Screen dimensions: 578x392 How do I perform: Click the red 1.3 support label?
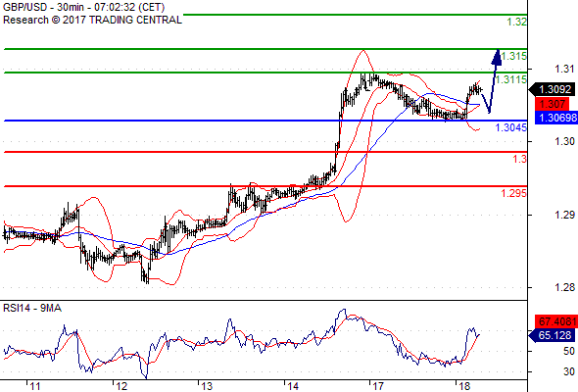pyautogui.click(x=520, y=159)
